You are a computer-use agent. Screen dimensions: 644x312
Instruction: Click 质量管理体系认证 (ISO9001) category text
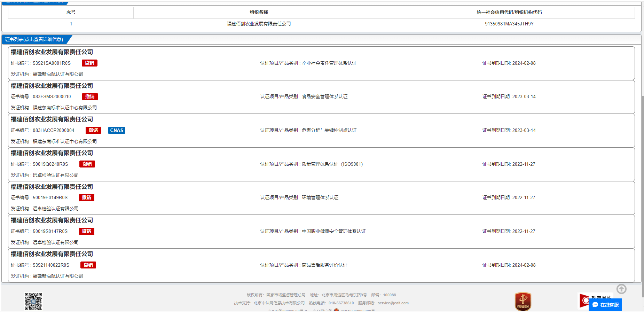tap(332, 164)
